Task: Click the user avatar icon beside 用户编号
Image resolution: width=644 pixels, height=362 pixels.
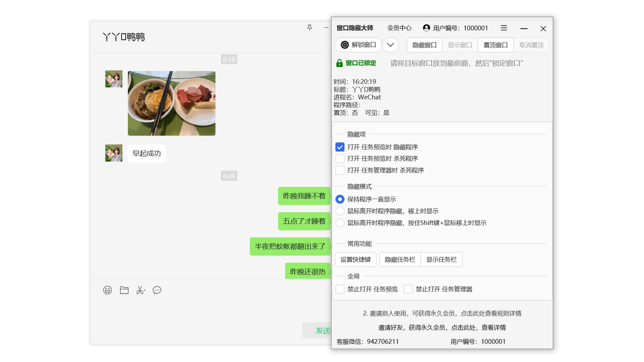Action: point(427,28)
